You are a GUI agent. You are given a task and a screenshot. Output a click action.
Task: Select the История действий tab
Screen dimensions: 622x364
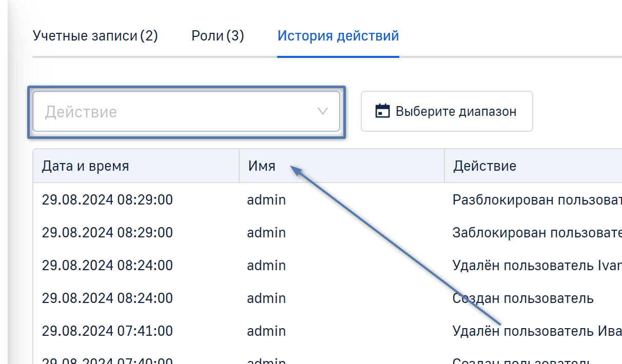coord(338,36)
